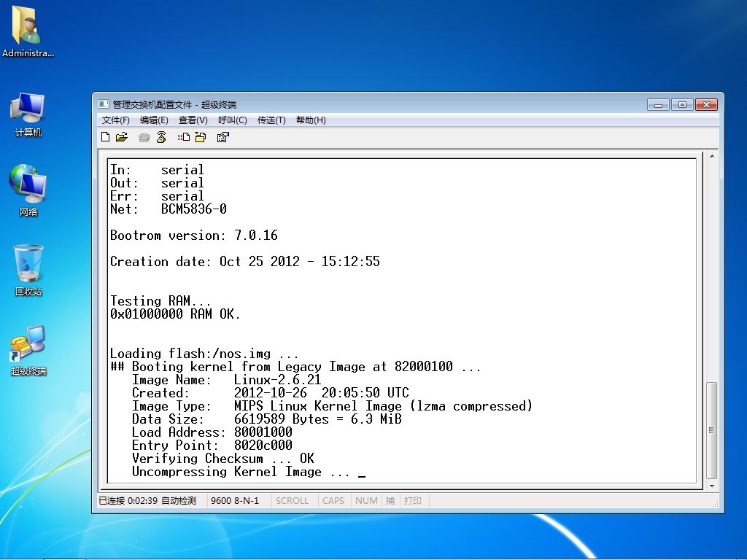Image resolution: width=747 pixels, height=560 pixels.
Task: Click the 'Net: BCM5836-0' line
Action: tap(169, 209)
